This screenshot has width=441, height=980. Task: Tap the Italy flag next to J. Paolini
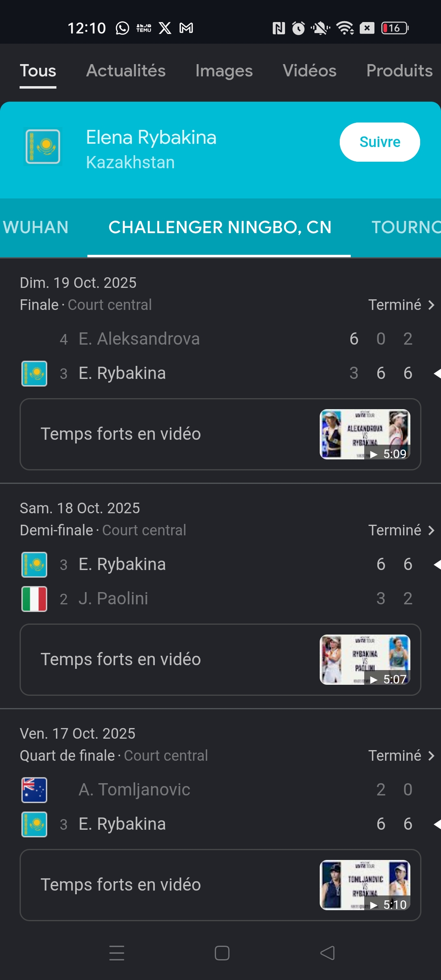tap(34, 599)
